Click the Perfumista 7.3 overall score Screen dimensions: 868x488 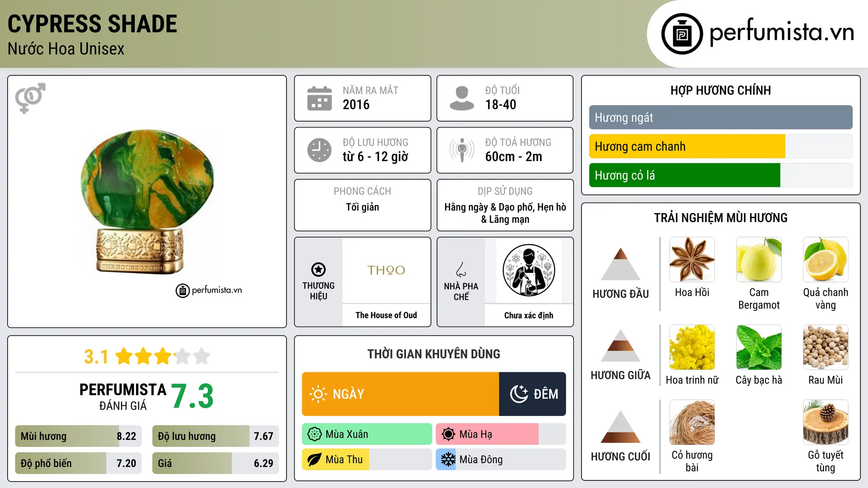(x=193, y=396)
